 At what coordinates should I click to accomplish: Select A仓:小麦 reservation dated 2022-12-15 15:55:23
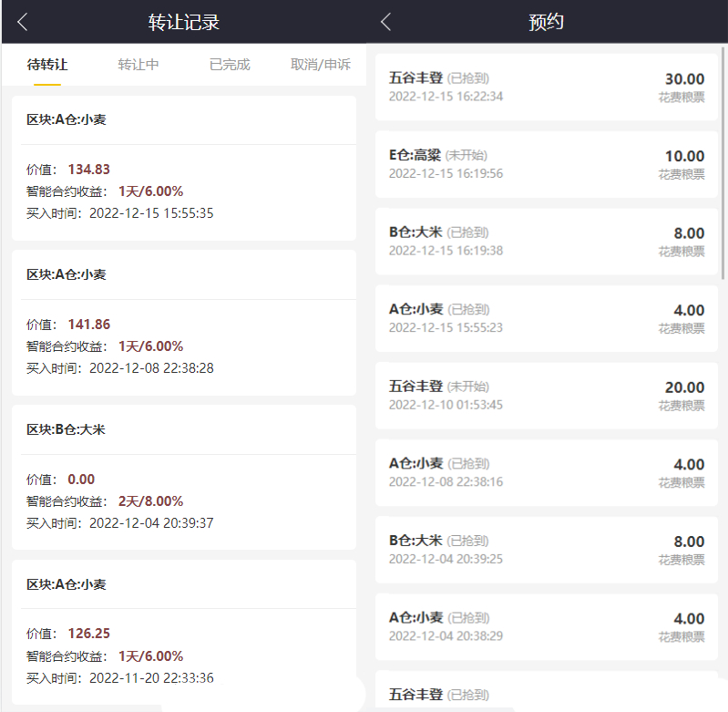point(547,318)
